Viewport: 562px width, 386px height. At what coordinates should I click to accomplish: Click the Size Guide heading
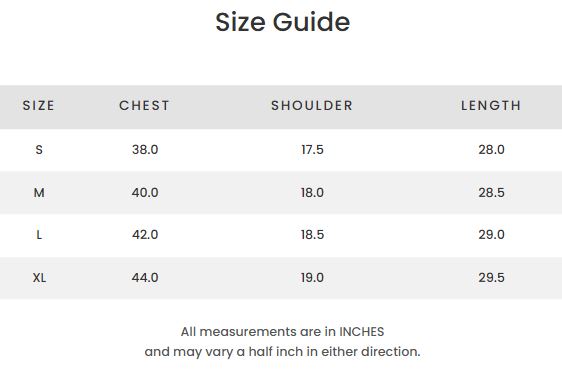coord(282,22)
